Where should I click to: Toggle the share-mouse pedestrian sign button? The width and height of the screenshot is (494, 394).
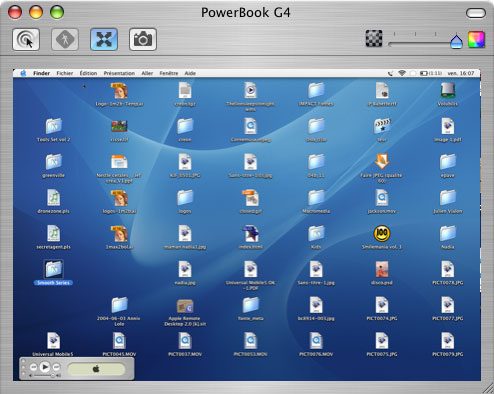click(x=65, y=39)
